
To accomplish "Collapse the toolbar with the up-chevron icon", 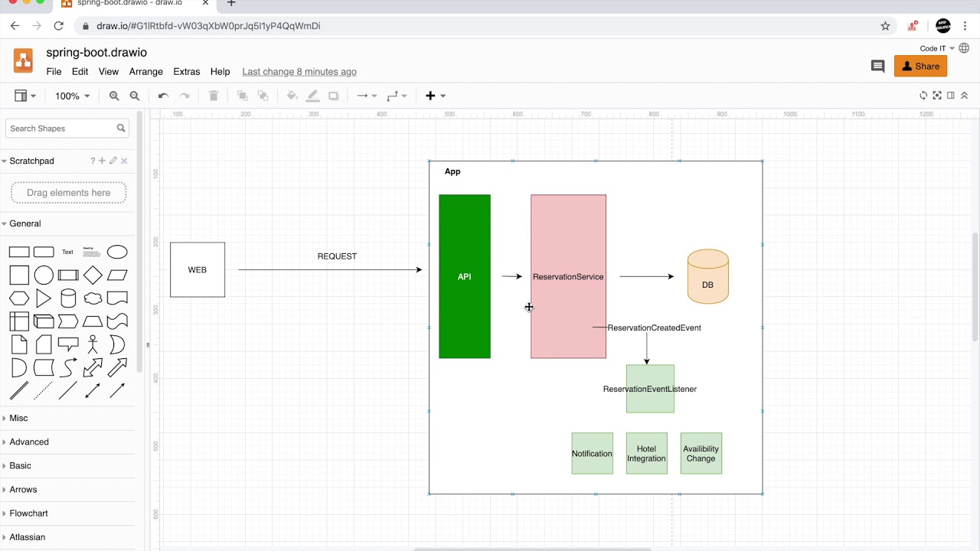I will click(x=965, y=96).
